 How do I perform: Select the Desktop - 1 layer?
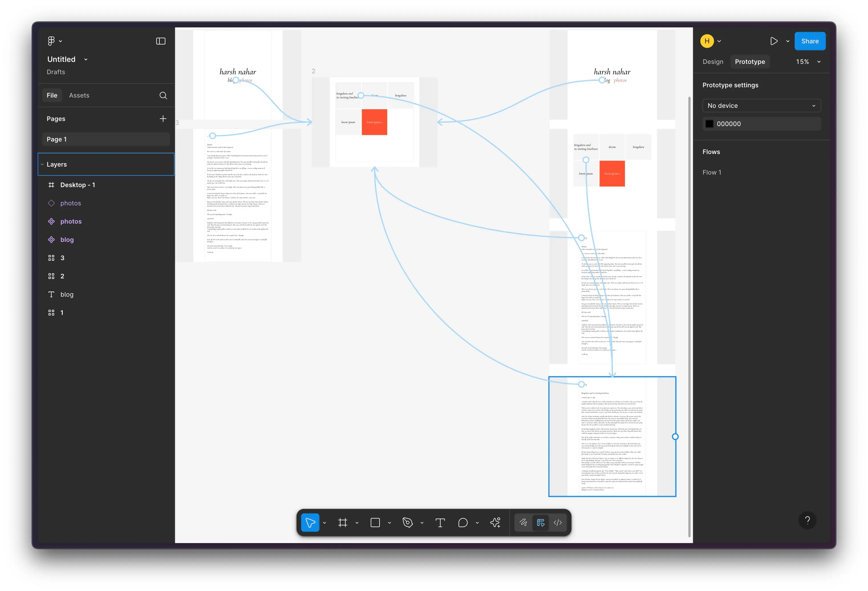[78, 185]
